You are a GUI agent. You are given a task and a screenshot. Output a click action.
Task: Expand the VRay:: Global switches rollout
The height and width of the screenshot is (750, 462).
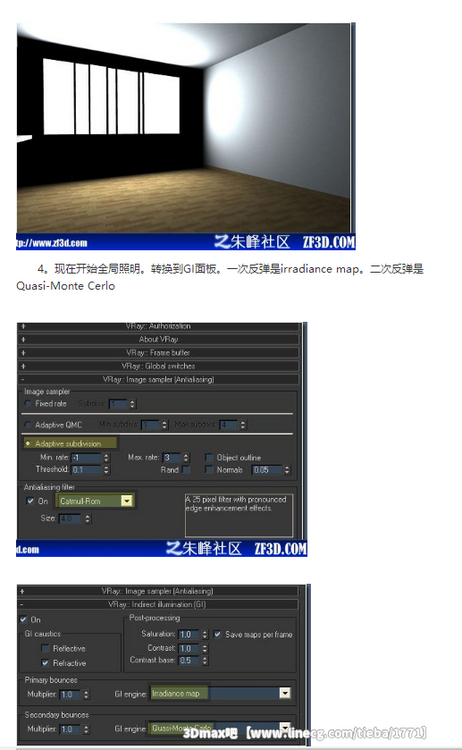point(158,366)
